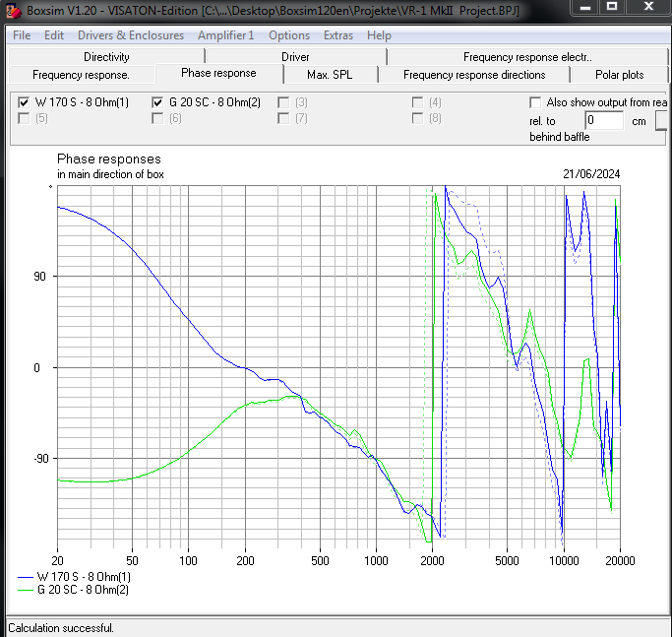672x637 pixels.
Task: Click the Phase responses chart title
Action: click(109, 159)
